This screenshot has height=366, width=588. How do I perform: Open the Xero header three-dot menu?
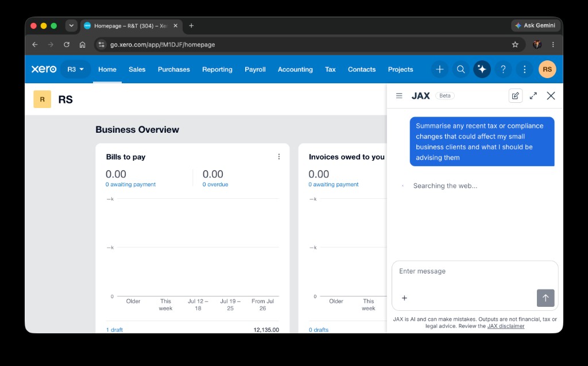524,70
